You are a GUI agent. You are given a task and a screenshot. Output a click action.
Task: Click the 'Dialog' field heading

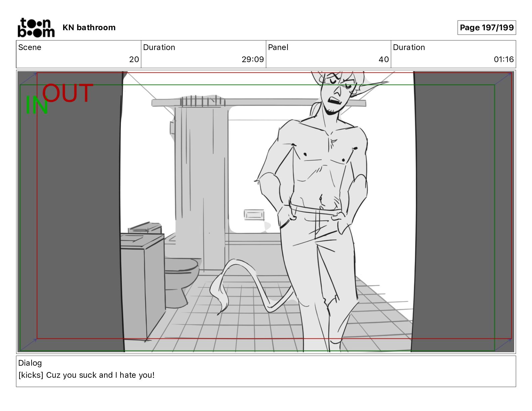(30, 363)
